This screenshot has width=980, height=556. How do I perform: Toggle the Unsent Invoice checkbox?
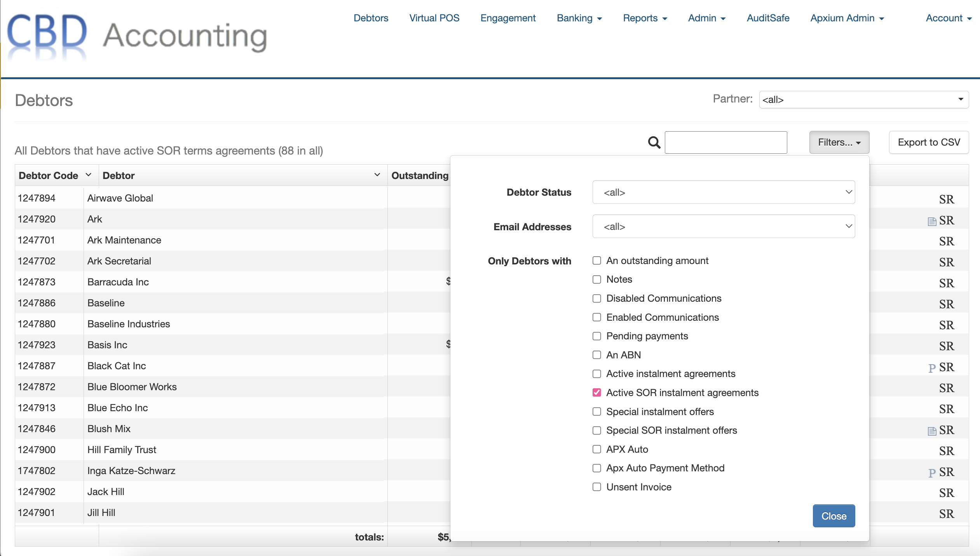pos(596,487)
